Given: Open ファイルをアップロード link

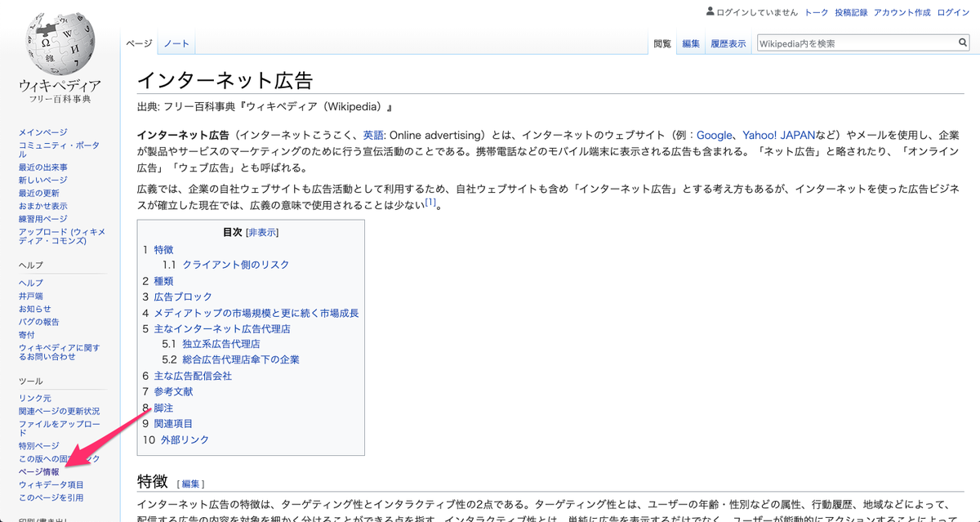Looking at the screenshot, I should tap(59, 428).
